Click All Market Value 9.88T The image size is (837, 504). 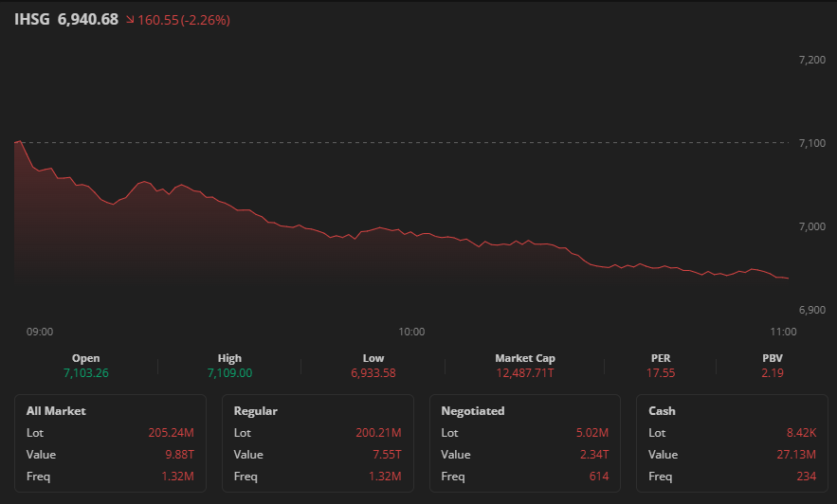179,455
